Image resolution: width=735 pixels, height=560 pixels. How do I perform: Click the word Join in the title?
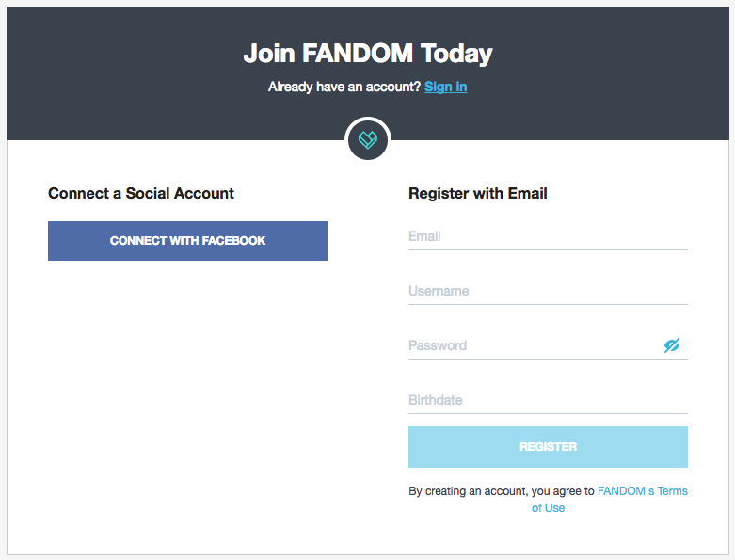click(269, 54)
